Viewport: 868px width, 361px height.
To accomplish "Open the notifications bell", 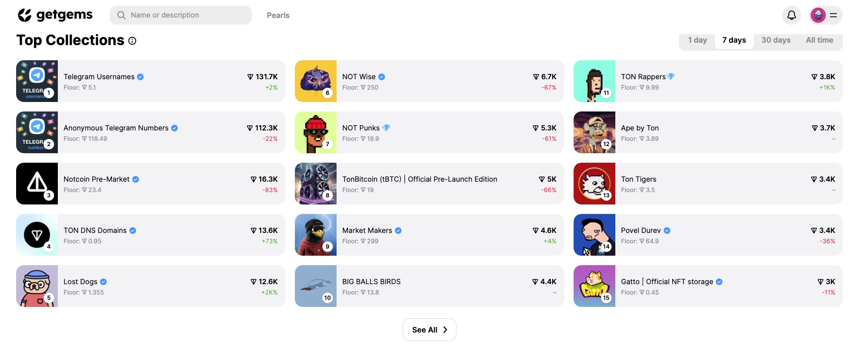I will coord(791,15).
